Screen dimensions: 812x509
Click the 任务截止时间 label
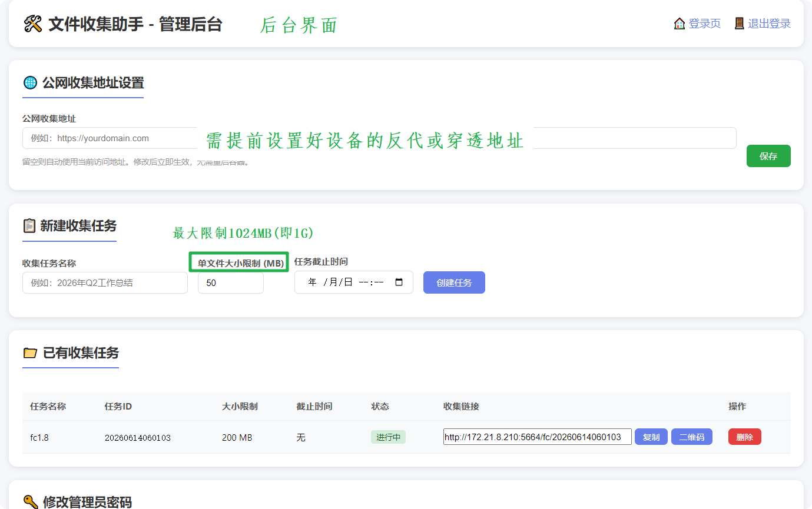[x=321, y=262]
